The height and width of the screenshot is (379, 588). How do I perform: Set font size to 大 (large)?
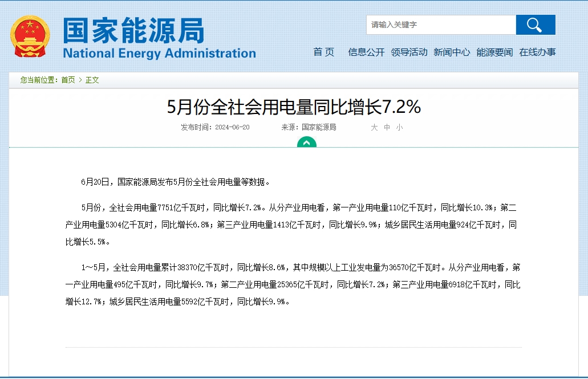(x=374, y=128)
